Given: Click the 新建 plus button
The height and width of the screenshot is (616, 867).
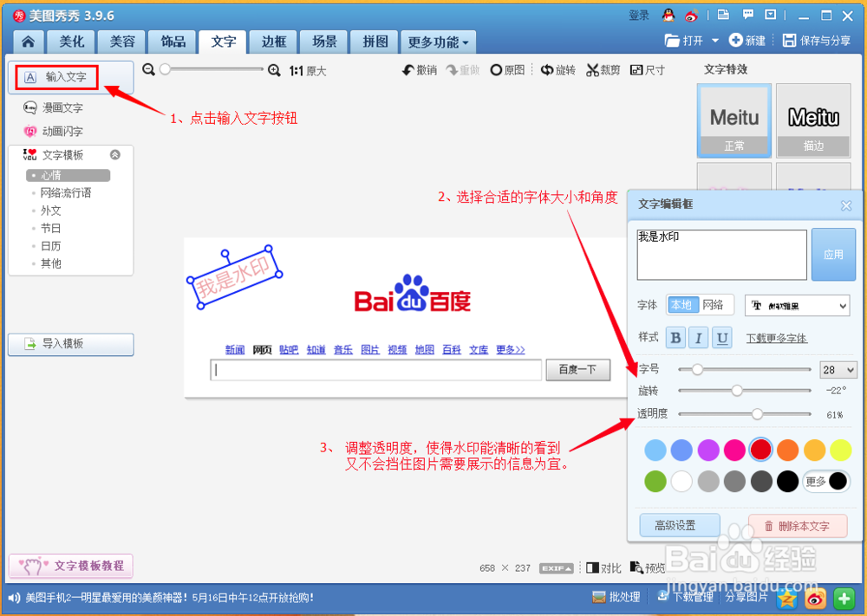Looking at the screenshot, I should (747, 41).
